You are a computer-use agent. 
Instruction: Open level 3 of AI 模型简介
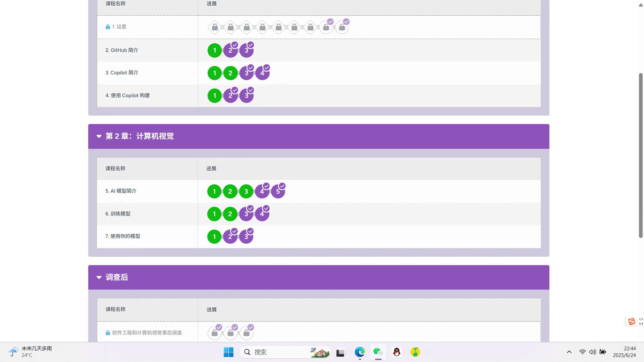tap(246, 191)
